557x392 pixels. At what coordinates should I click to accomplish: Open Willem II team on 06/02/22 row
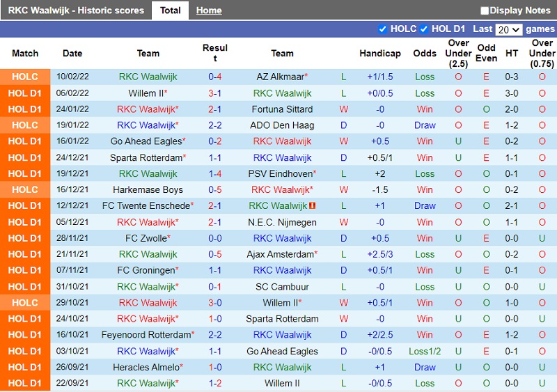[x=146, y=93]
